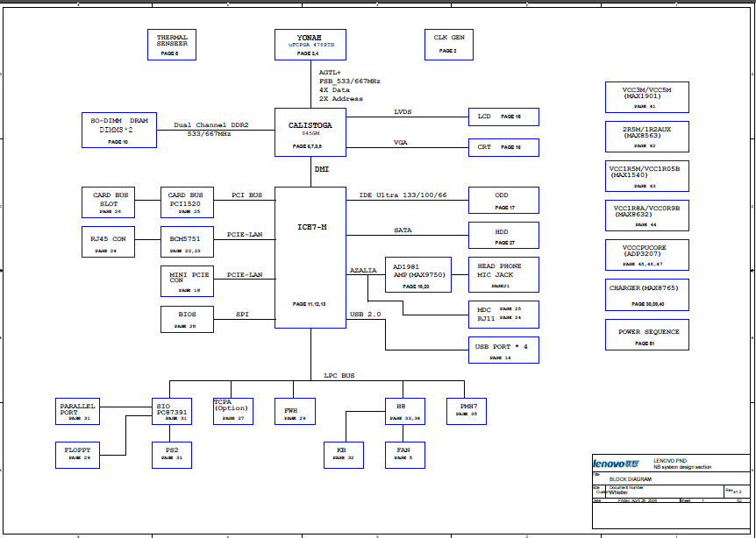Click the CRT block
The height and width of the screenshot is (538, 756).
[x=503, y=147]
